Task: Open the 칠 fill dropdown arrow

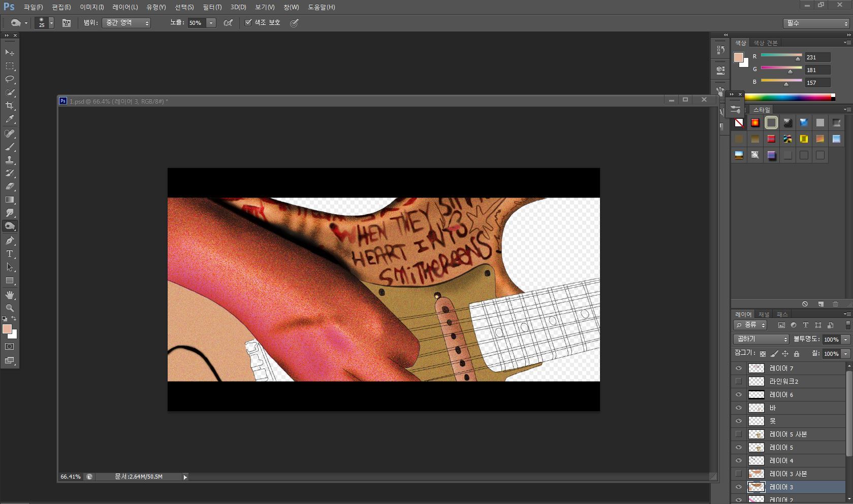Action: [845, 354]
